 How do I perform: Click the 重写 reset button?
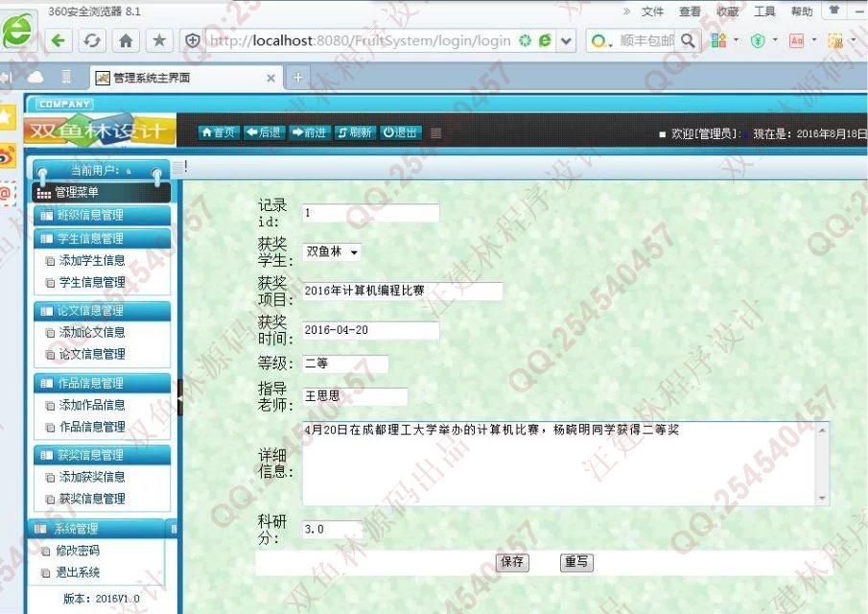[x=576, y=562]
